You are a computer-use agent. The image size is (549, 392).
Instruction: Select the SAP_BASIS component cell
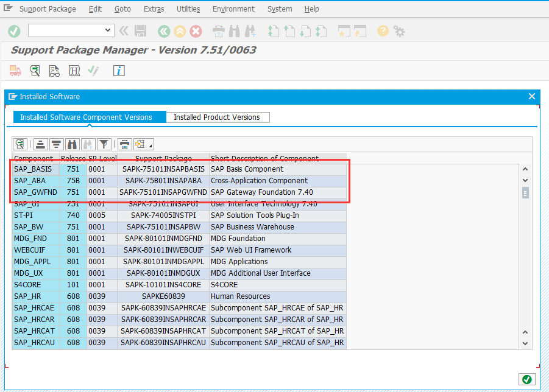pos(36,169)
